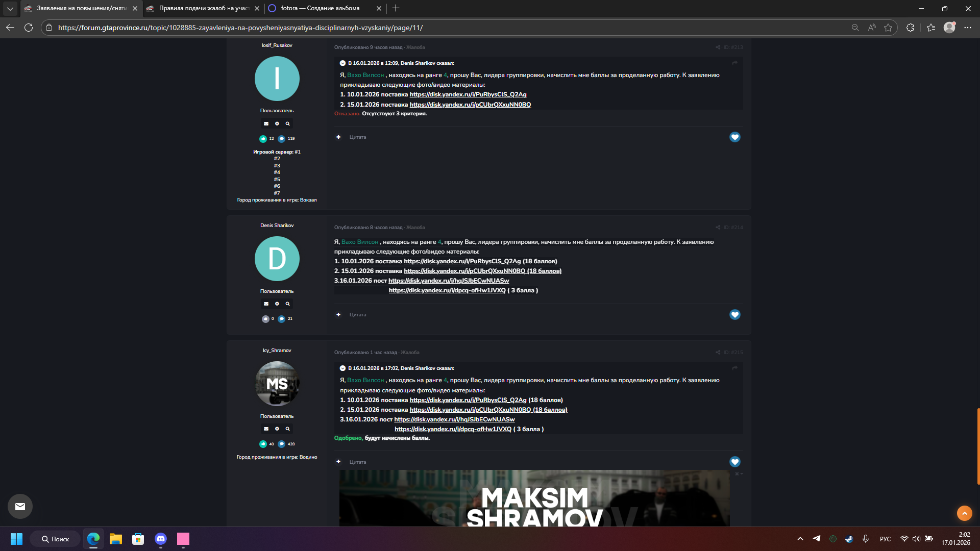
Task: Click the orange scroll-to-top button
Action: [964, 513]
